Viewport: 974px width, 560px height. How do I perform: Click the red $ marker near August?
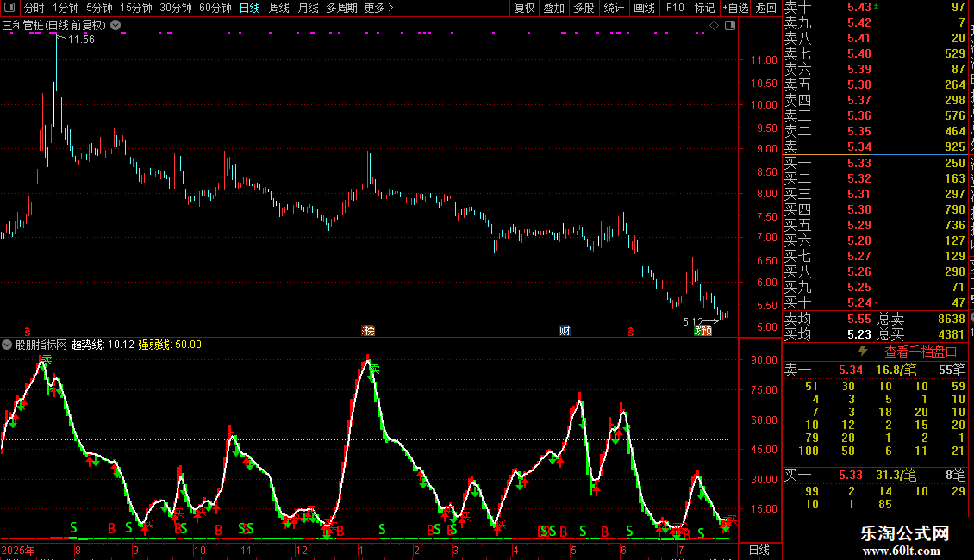27,333
